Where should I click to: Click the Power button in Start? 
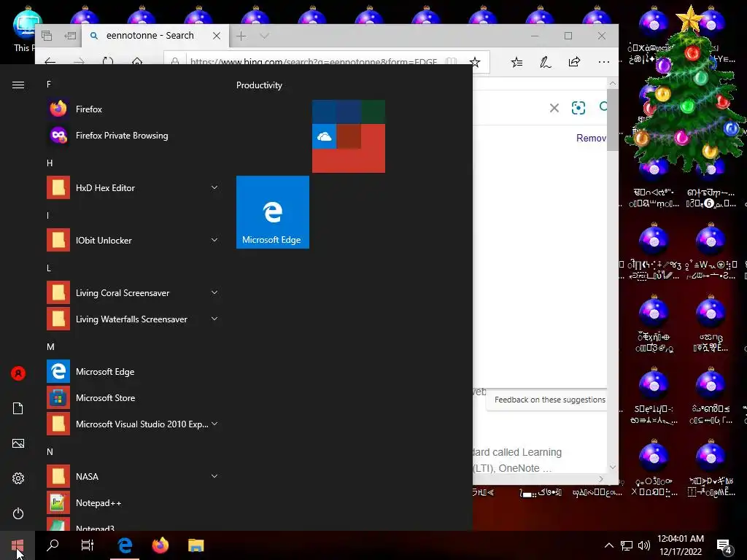(x=18, y=513)
